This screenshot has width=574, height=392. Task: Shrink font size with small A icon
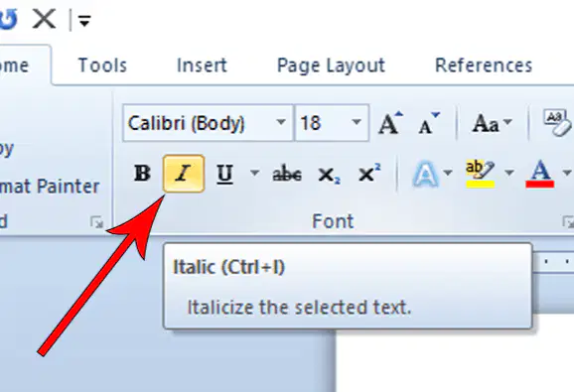coord(428,124)
